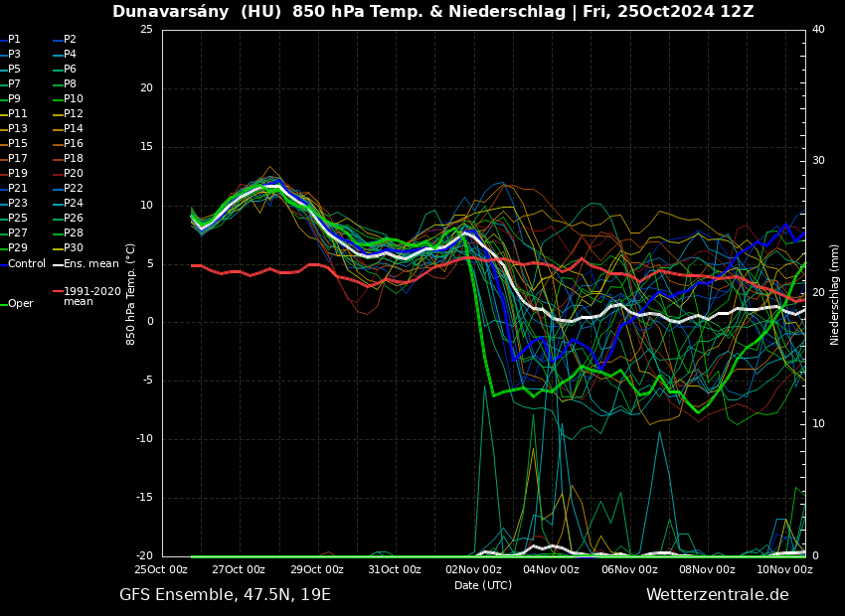Click the Date (UTC) axis title
The width and height of the screenshot is (845, 616).
[483, 586]
